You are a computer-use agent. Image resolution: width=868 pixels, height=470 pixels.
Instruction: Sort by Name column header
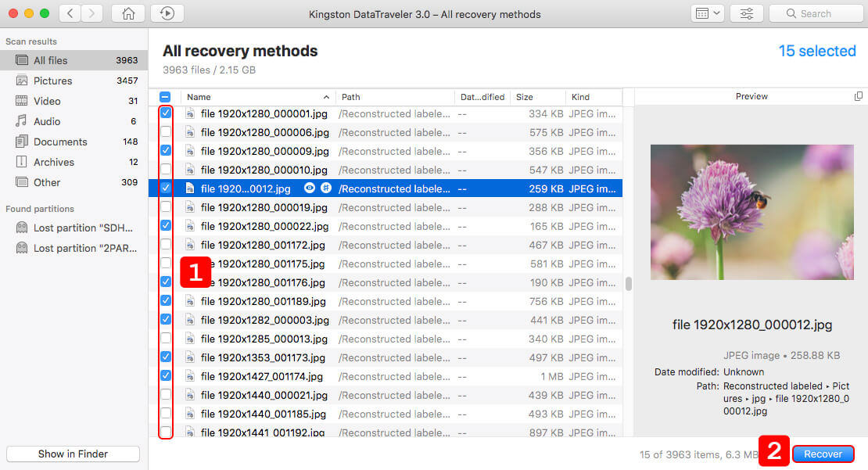point(257,97)
